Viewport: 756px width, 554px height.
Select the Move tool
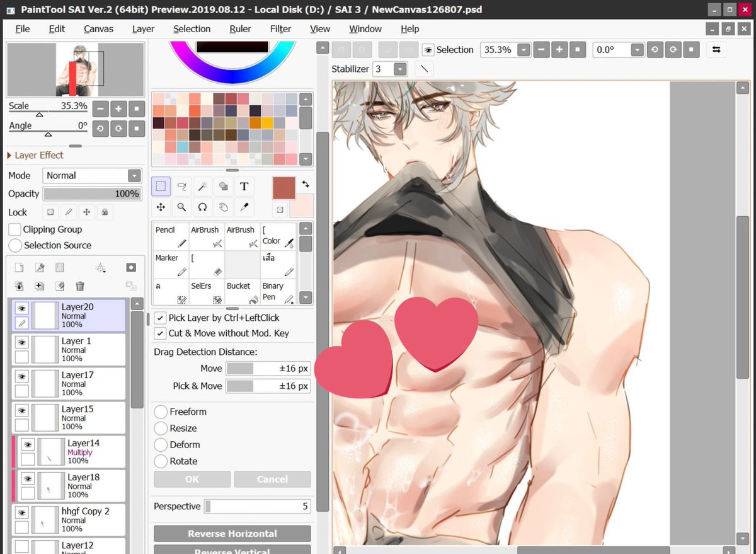(161, 207)
